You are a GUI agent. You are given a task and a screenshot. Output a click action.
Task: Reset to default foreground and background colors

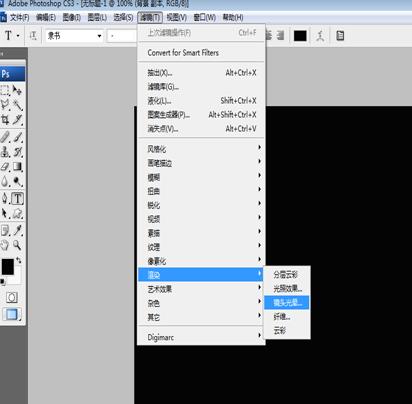[3, 282]
